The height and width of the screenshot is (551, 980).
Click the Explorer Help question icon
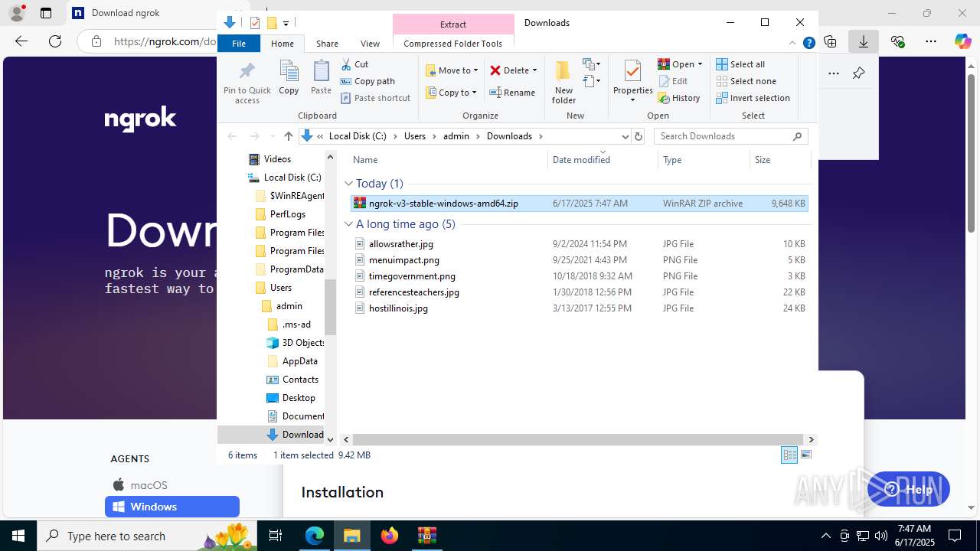click(x=808, y=44)
